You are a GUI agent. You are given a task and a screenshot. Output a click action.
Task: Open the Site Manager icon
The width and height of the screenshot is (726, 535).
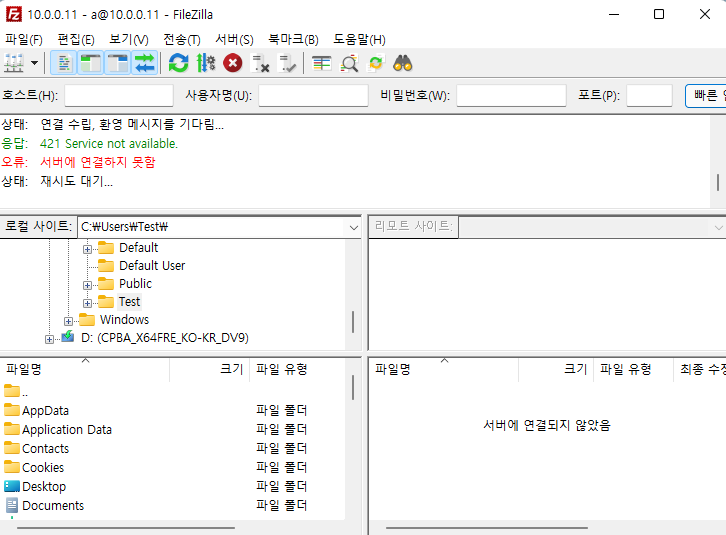click(x=14, y=63)
